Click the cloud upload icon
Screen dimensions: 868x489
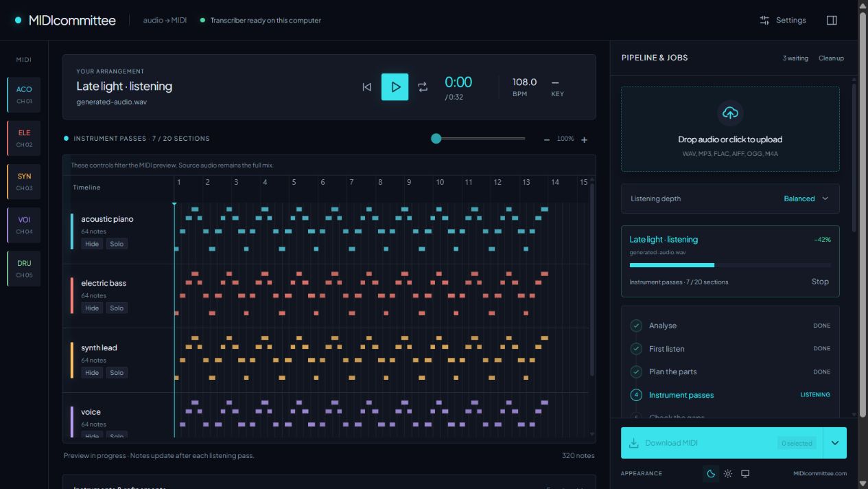(x=730, y=113)
